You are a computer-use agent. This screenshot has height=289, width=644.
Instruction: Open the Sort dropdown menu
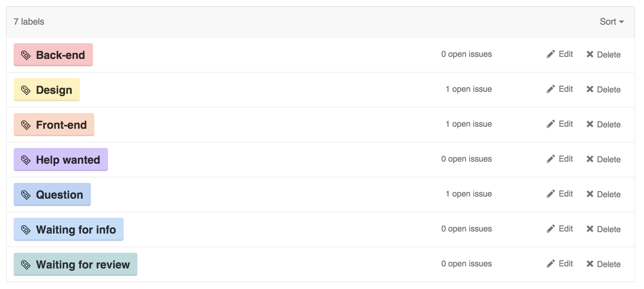(x=612, y=22)
